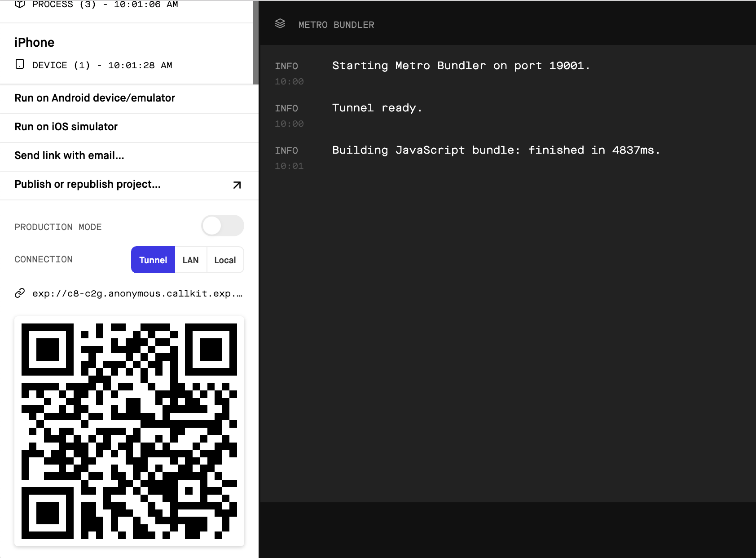Select the iPhone device entry
Viewport: 756px width, 558px height.
click(x=127, y=53)
